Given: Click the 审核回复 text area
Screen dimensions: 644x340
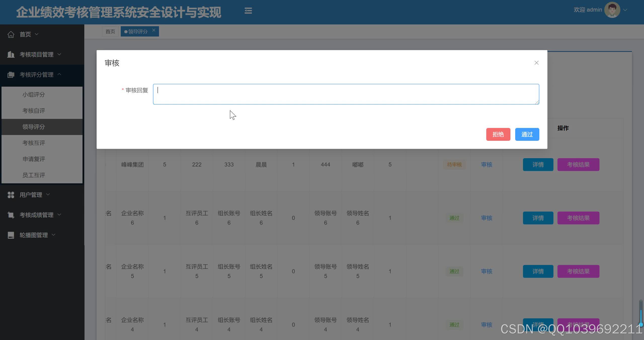Looking at the screenshot, I should [346, 94].
